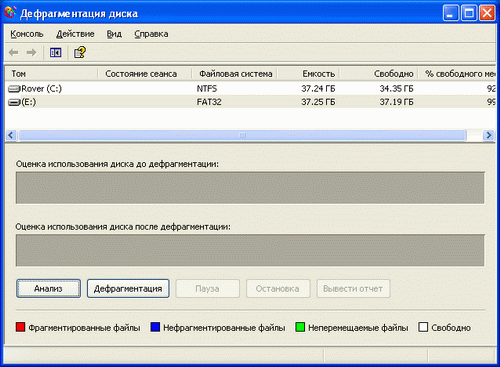Click the red Фрагментированные файлы swatch
Screen dimensions: 500x367
click(21, 327)
